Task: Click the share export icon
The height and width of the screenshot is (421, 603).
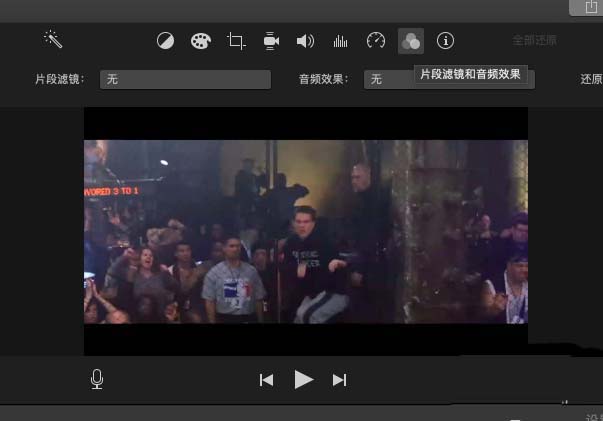Action: tap(590, 7)
